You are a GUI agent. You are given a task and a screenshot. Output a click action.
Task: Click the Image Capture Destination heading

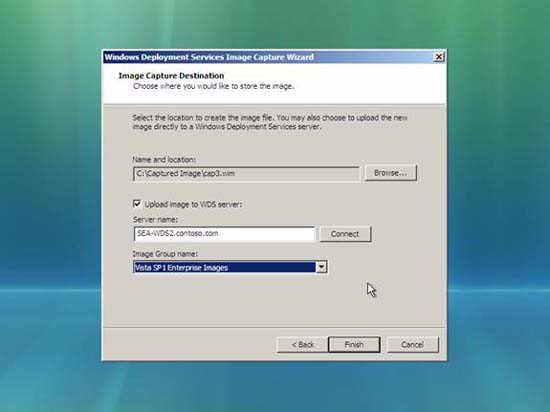171,76
